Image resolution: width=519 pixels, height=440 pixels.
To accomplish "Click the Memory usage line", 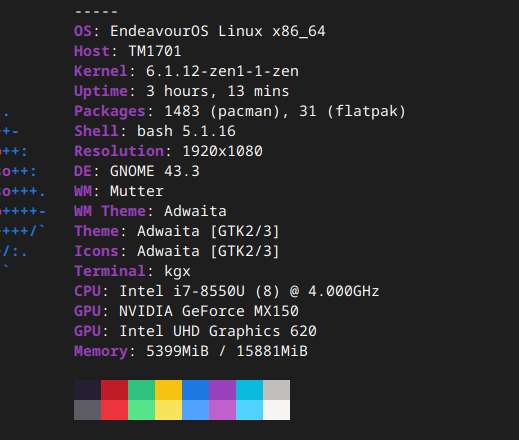I will 191,351.
